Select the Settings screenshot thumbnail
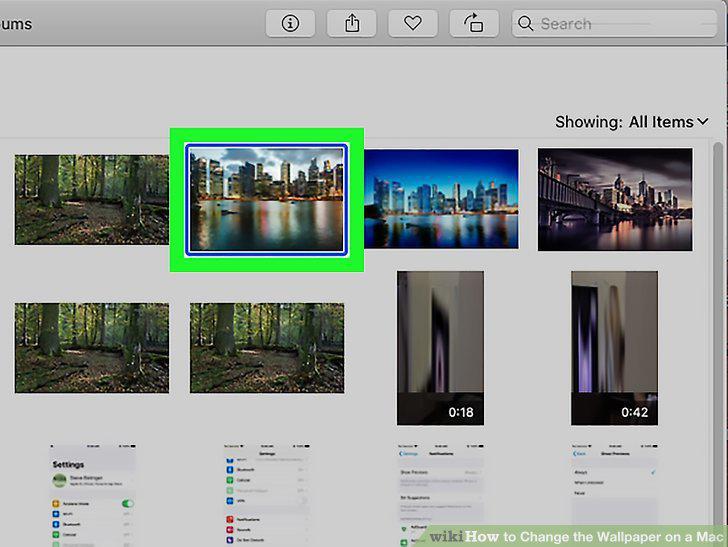728x547 pixels. coord(92,495)
